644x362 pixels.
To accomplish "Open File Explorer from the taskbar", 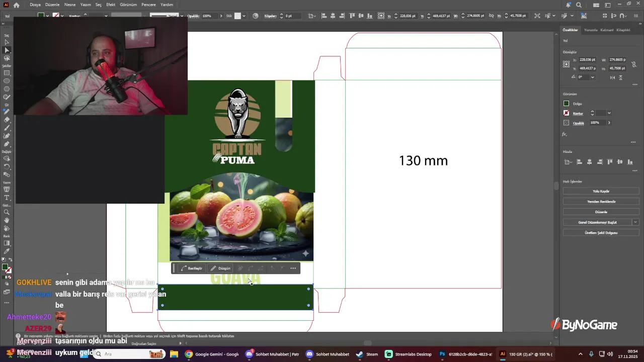I will 174,354.
